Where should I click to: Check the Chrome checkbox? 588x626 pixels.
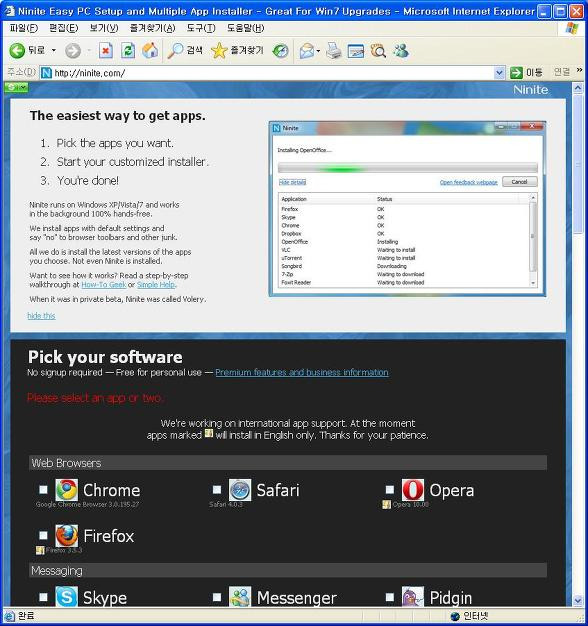click(x=43, y=489)
